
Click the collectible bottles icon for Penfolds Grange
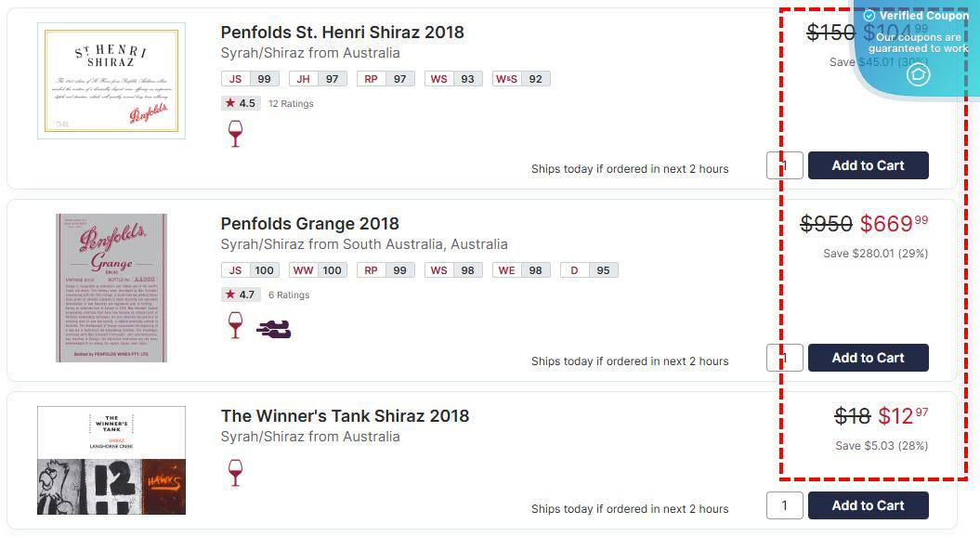(273, 328)
